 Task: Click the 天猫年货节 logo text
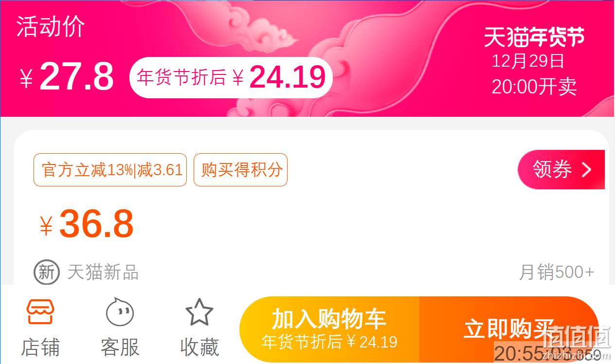point(534,37)
